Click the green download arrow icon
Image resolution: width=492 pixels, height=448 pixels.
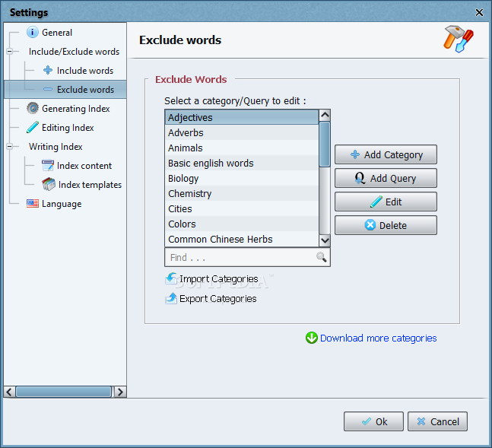coord(312,338)
